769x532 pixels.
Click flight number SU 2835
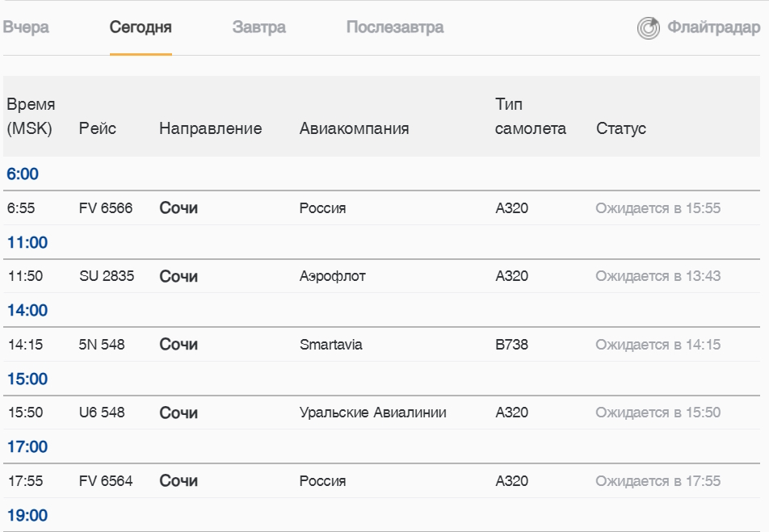107,276
